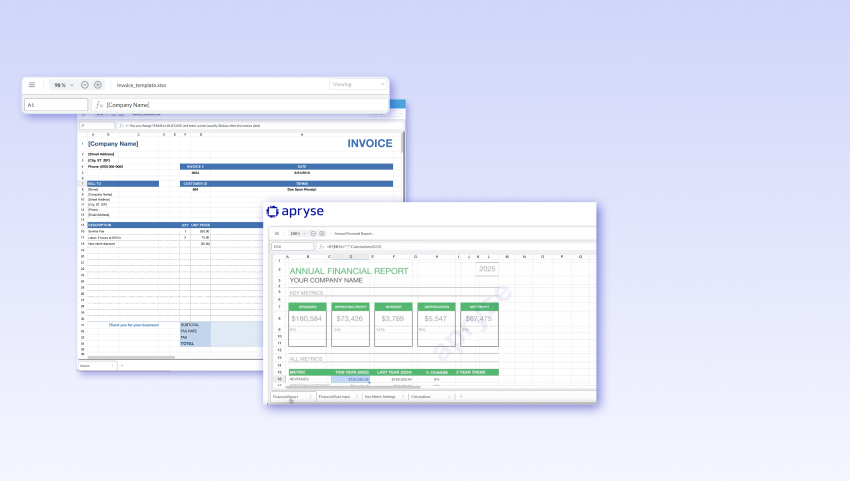Image resolution: width=850 pixels, height=481 pixels.
Task: Click vertical scrollbar of invoice window
Action: [x=402, y=142]
